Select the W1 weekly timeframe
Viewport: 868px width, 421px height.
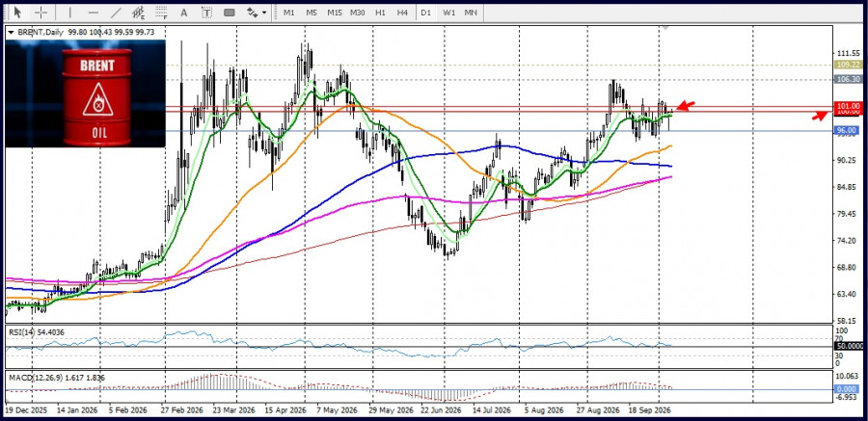(448, 13)
